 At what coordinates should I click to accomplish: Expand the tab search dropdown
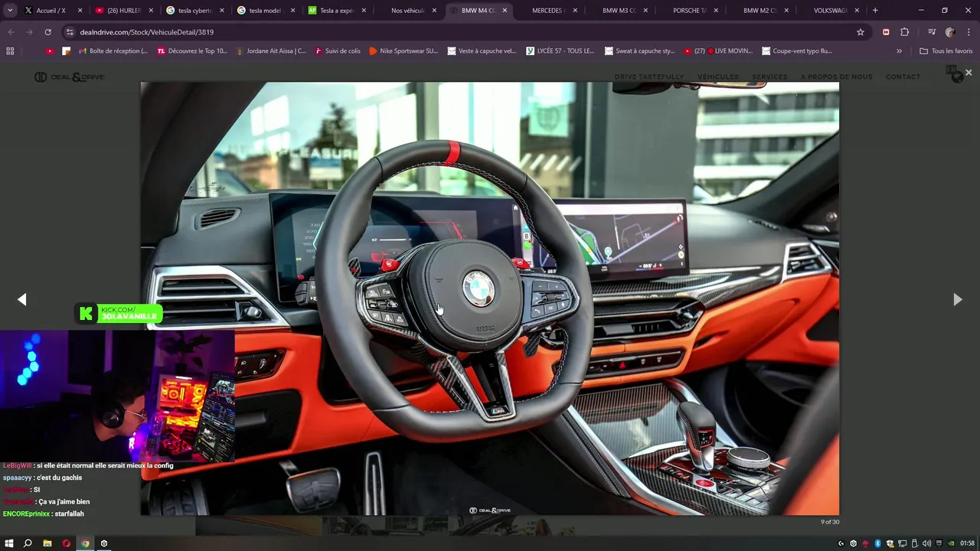point(10,11)
